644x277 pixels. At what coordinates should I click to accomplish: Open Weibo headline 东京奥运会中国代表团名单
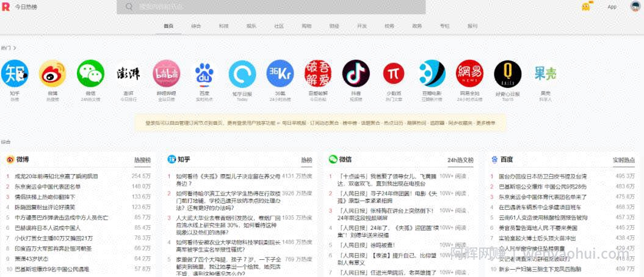point(48,187)
